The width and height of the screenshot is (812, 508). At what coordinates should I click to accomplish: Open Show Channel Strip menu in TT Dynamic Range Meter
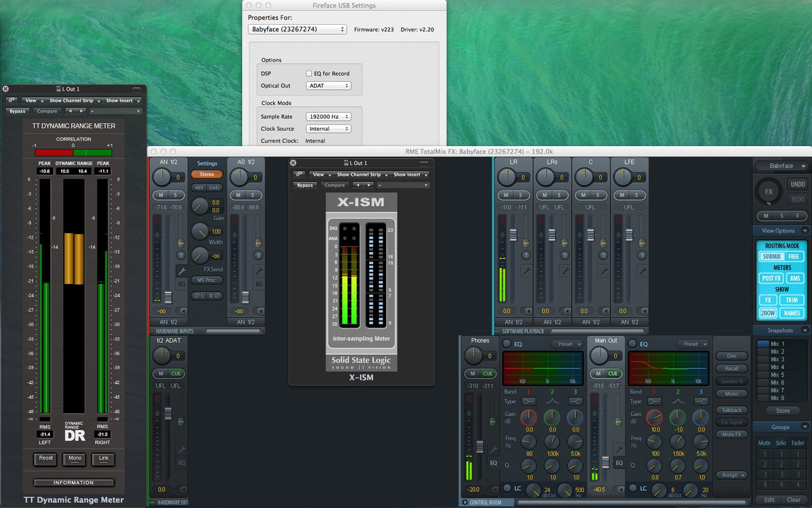coord(74,100)
